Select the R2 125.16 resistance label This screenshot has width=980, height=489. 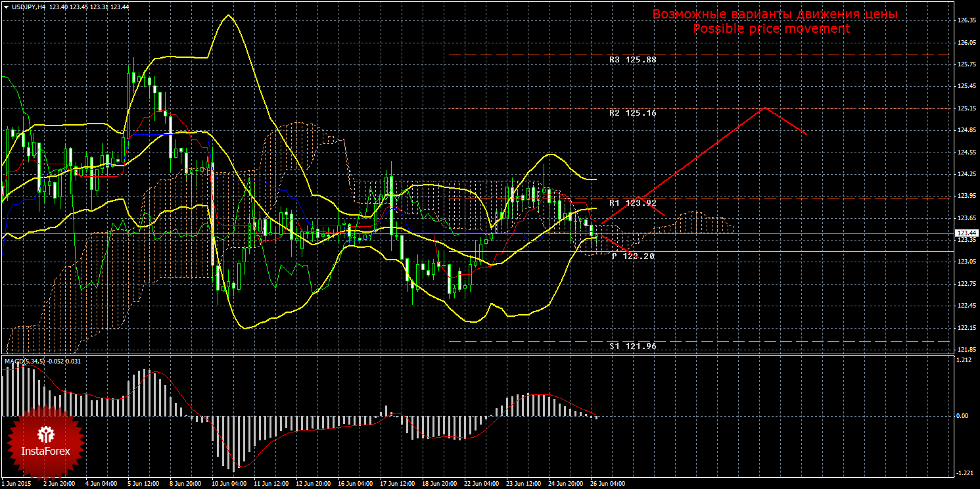click(632, 113)
